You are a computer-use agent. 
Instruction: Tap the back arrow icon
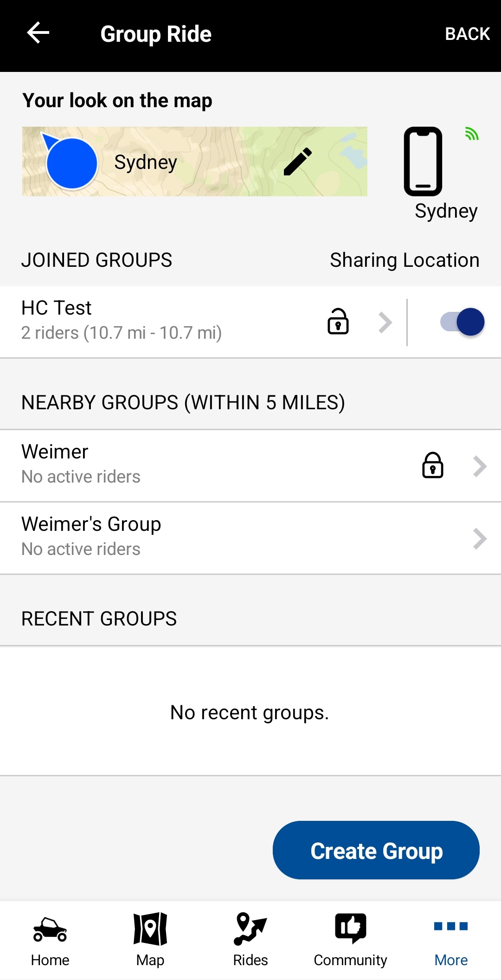click(39, 33)
